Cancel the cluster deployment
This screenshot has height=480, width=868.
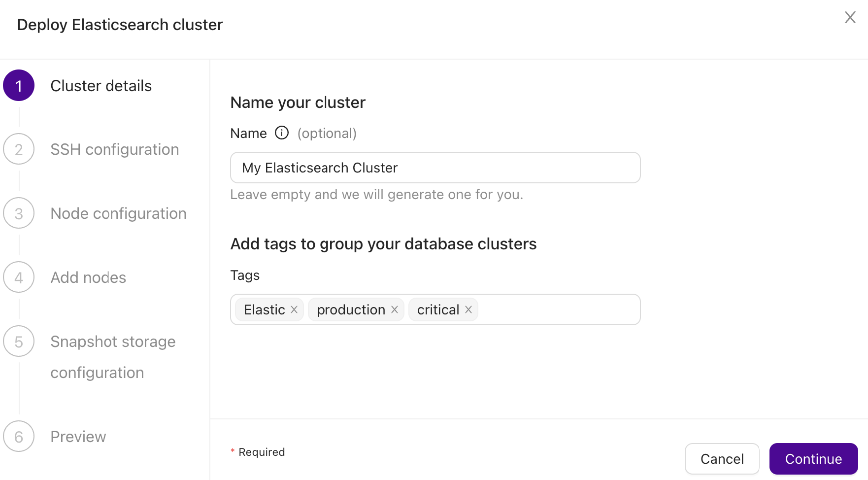point(722,458)
